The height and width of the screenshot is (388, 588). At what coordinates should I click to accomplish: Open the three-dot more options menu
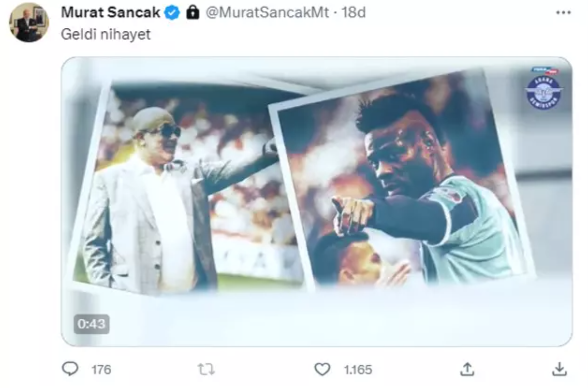pos(563,13)
